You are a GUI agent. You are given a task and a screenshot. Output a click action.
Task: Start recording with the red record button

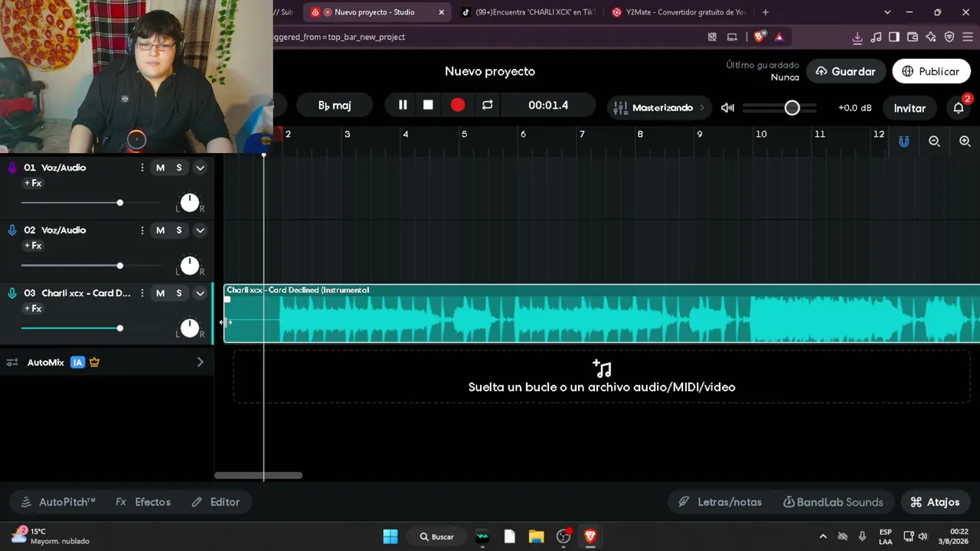click(x=458, y=105)
